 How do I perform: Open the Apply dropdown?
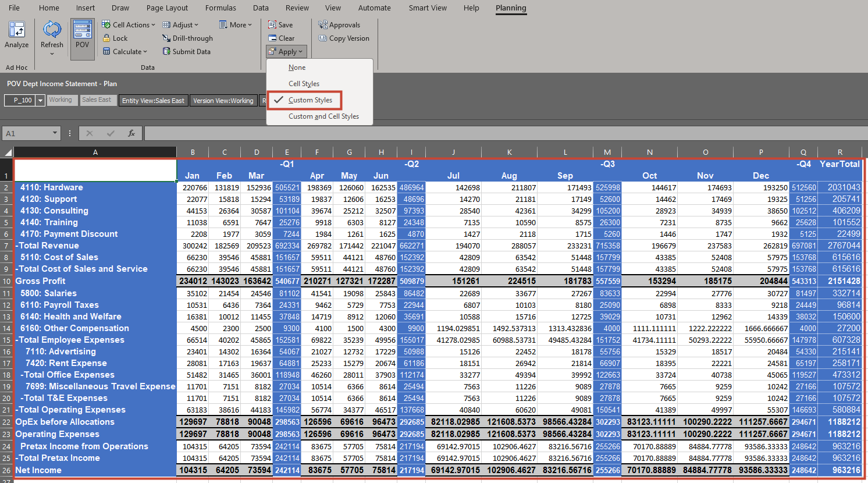pos(286,51)
